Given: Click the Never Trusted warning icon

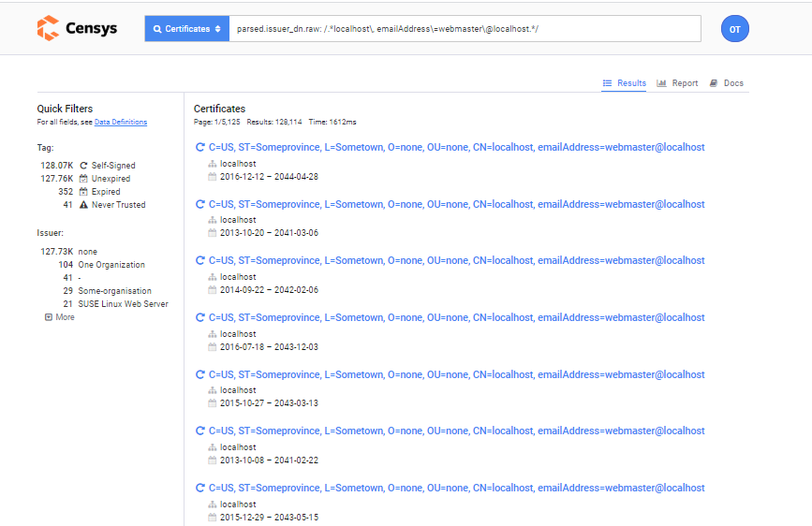Looking at the screenshot, I should click(x=83, y=205).
